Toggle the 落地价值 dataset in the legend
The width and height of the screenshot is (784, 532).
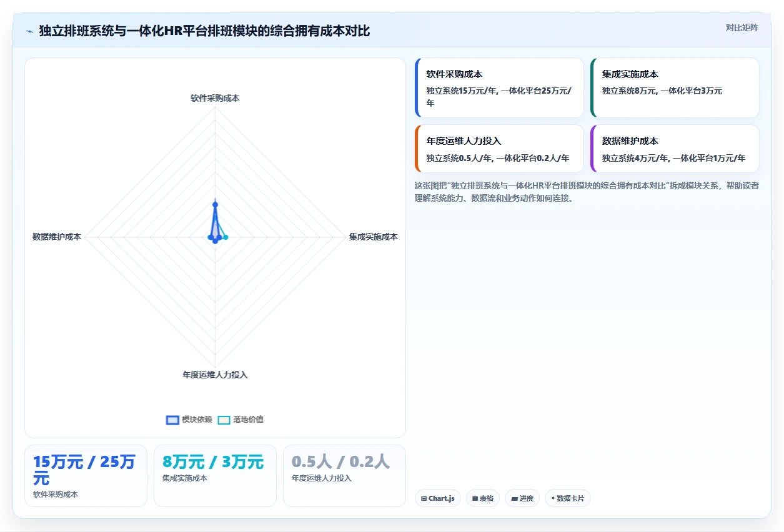pos(241,420)
